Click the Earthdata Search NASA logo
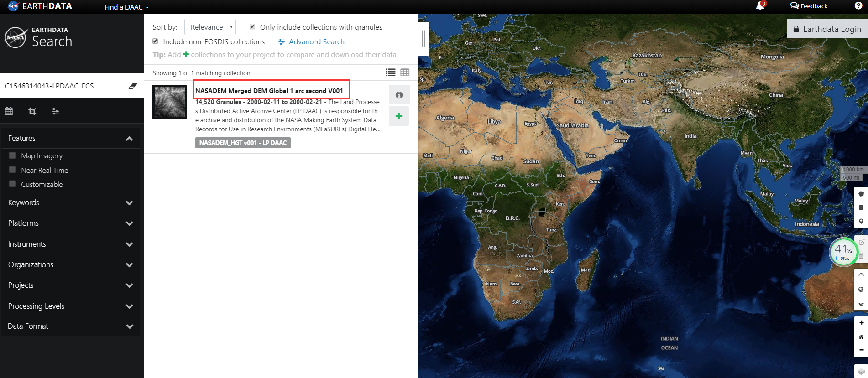Screen dimensions: 868x378 point(16,37)
